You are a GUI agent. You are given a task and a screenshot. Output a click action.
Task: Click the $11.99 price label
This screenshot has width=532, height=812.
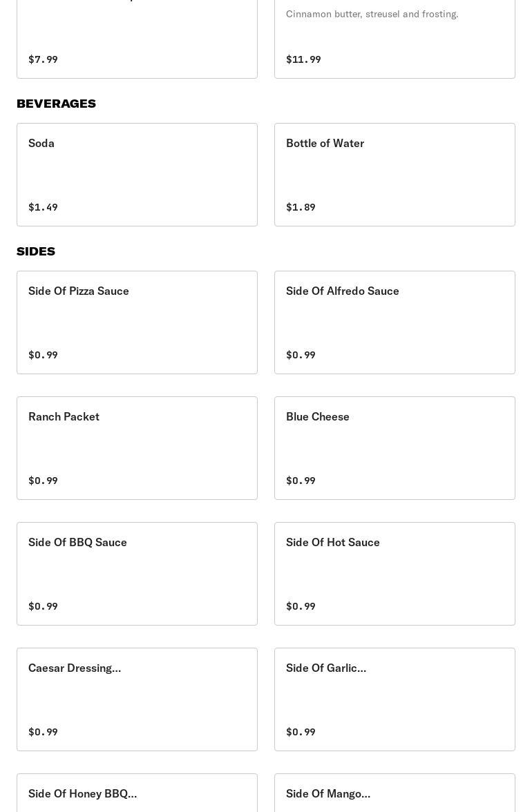tap(303, 59)
